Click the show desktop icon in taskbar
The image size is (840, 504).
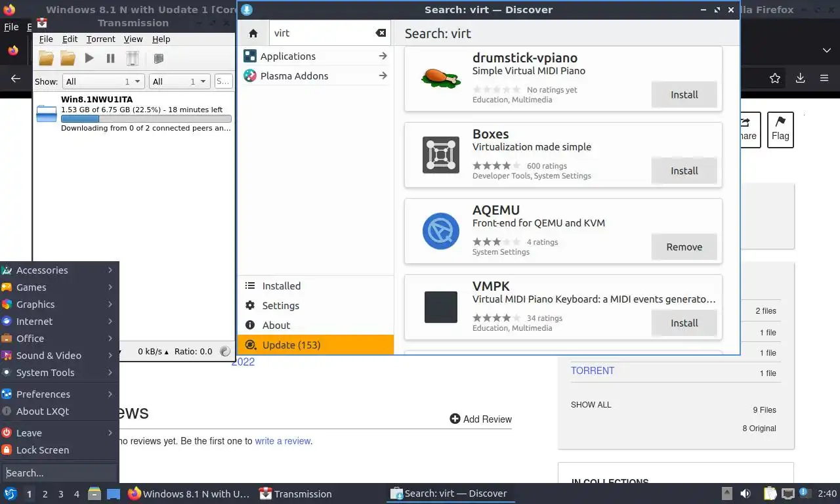tap(114, 493)
